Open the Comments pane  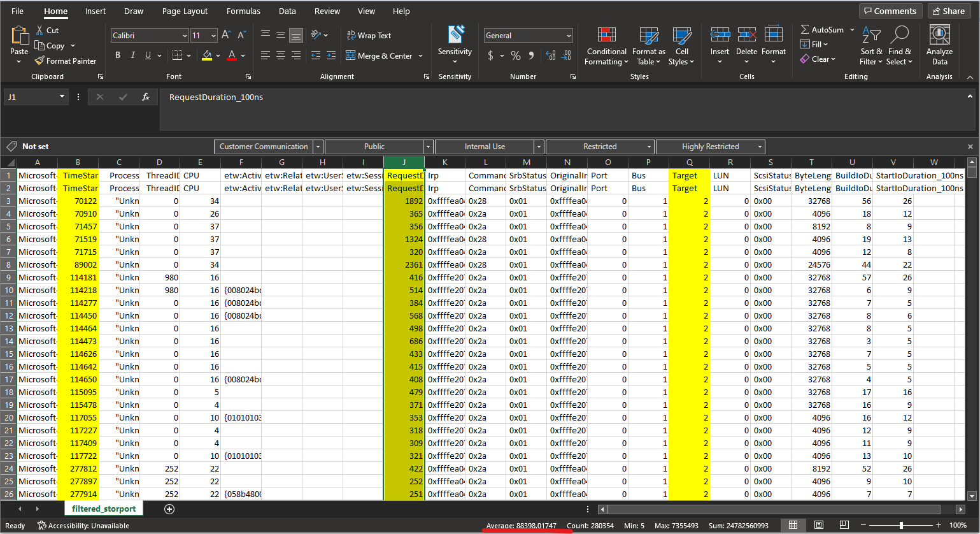tap(890, 10)
